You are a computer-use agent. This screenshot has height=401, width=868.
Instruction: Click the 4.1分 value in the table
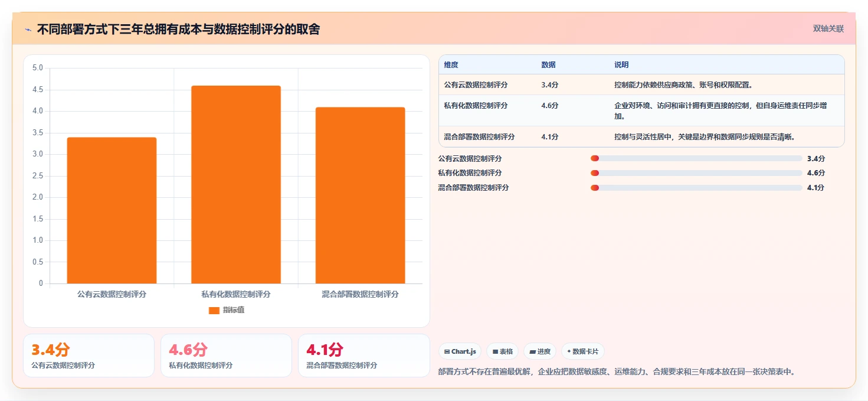549,137
